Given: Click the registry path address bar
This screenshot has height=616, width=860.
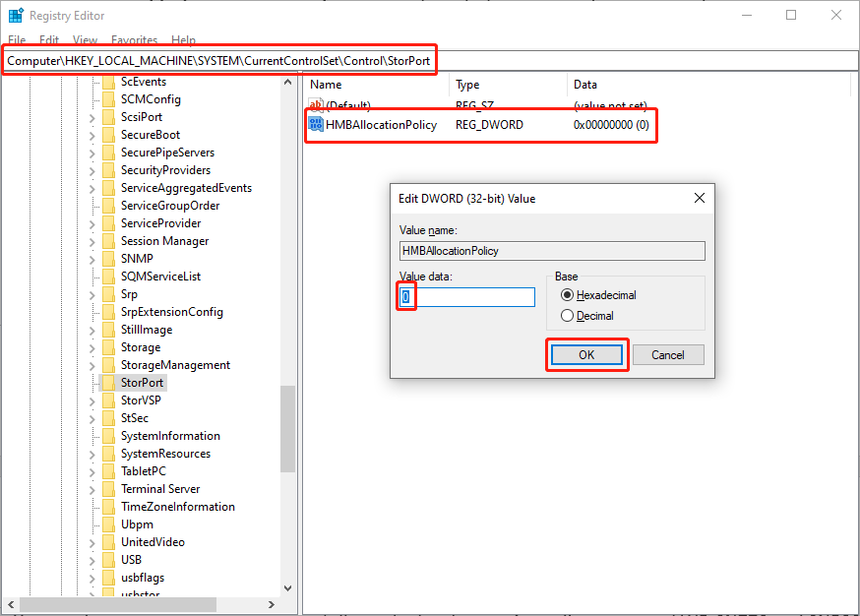Looking at the screenshot, I should tap(429, 61).
